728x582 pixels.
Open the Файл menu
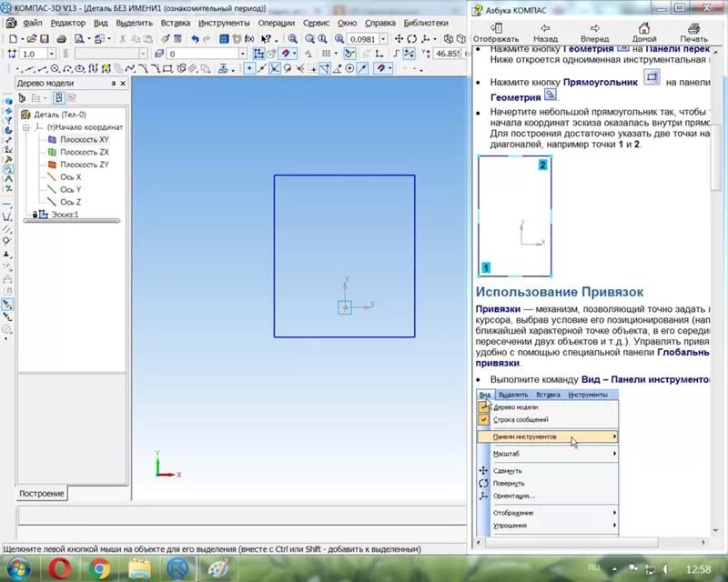33,23
